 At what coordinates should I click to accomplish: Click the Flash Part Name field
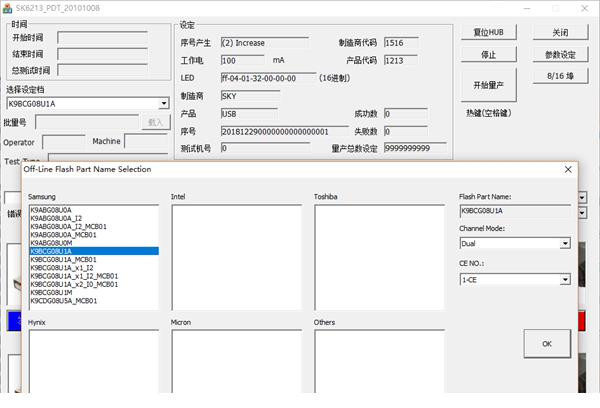click(x=515, y=211)
